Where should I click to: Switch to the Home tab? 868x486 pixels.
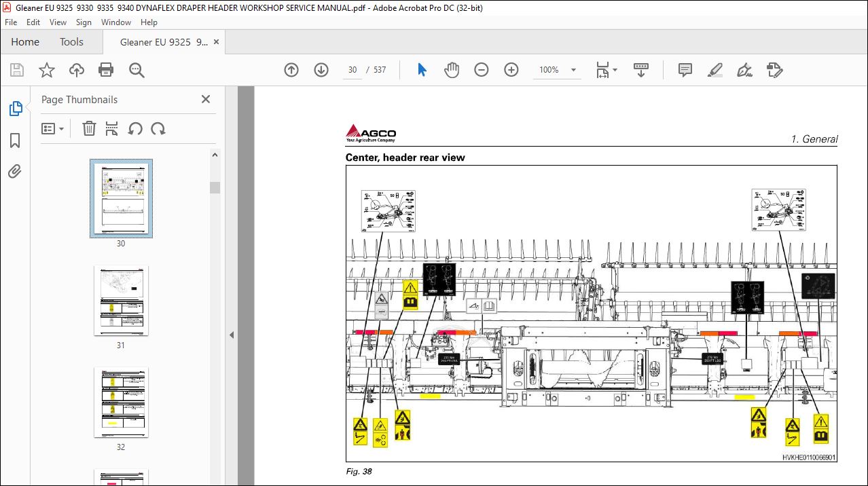[x=25, y=42]
